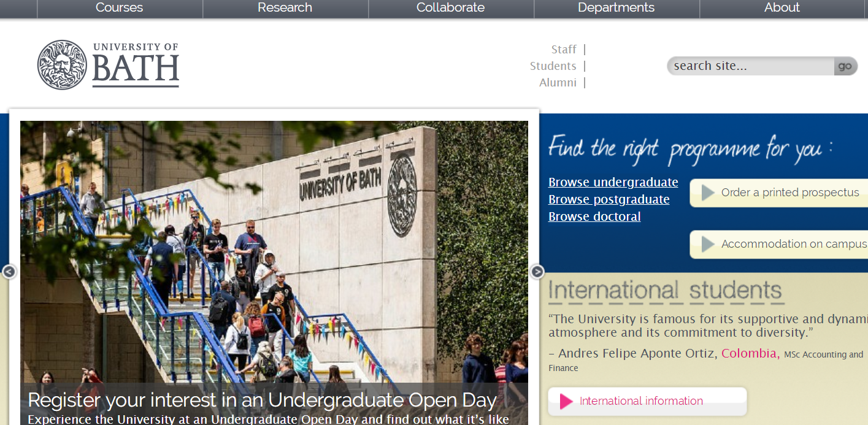Screen dimensions: 868x425
Task: Click the University of Bath logo
Action: [x=108, y=64]
